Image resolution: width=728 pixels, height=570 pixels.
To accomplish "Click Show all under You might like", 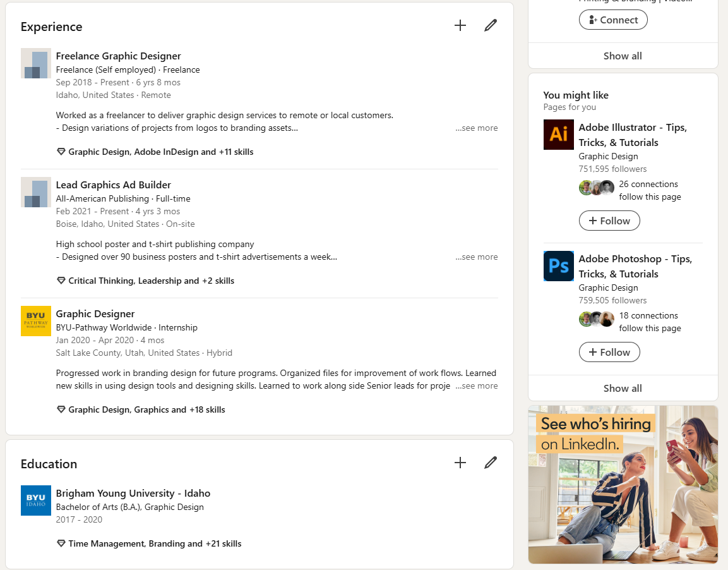I will (x=623, y=388).
